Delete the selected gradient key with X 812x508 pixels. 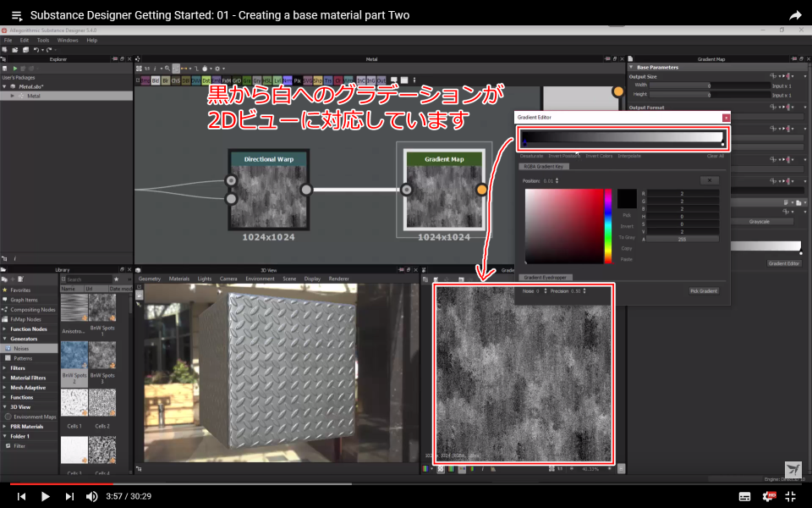(710, 180)
